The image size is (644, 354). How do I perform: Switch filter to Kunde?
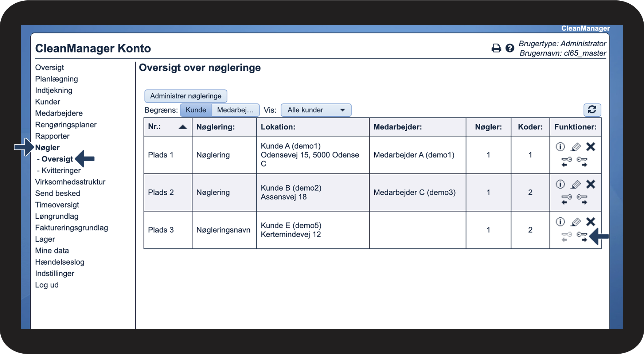tap(196, 110)
